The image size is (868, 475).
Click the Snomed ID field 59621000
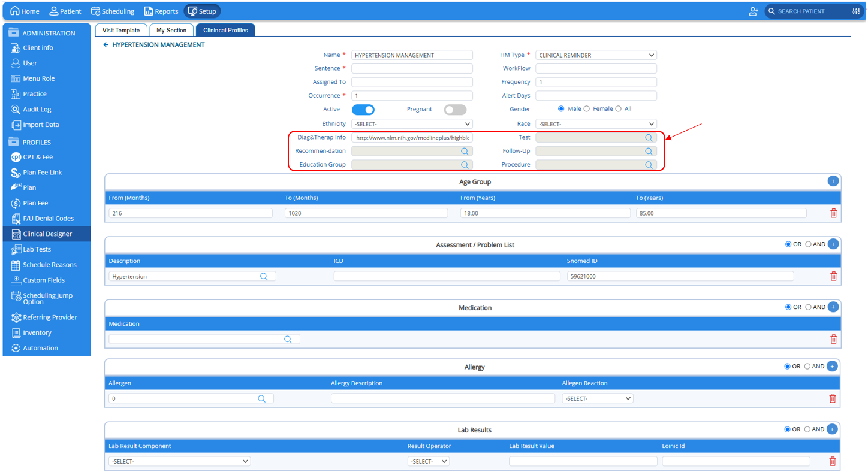point(680,276)
